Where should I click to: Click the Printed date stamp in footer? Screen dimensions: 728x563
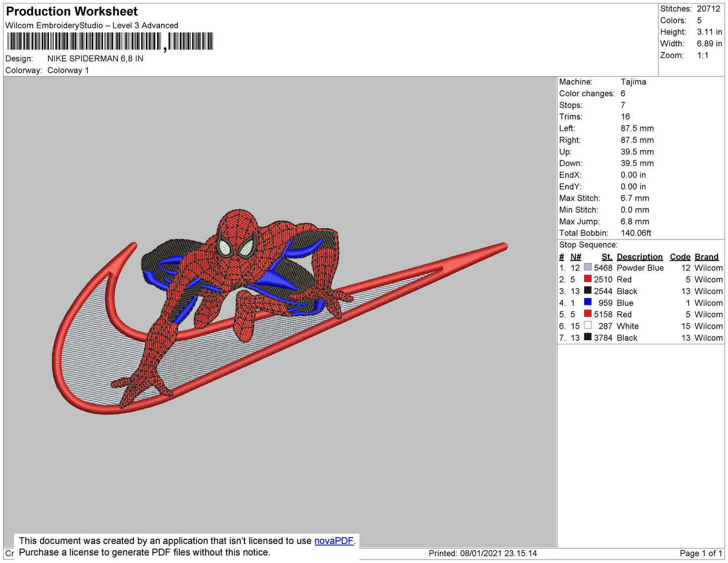click(x=482, y=553)
